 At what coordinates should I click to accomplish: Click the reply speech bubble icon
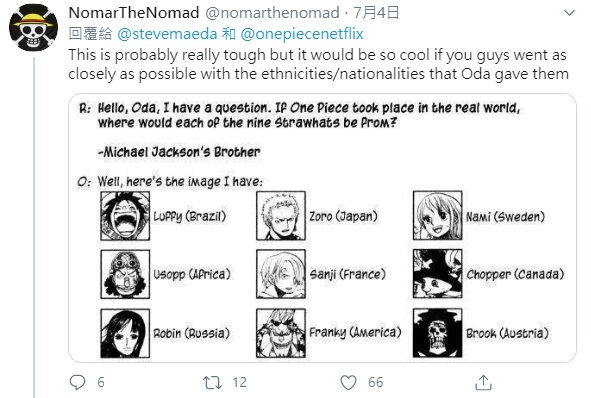(x=78, y=382)
